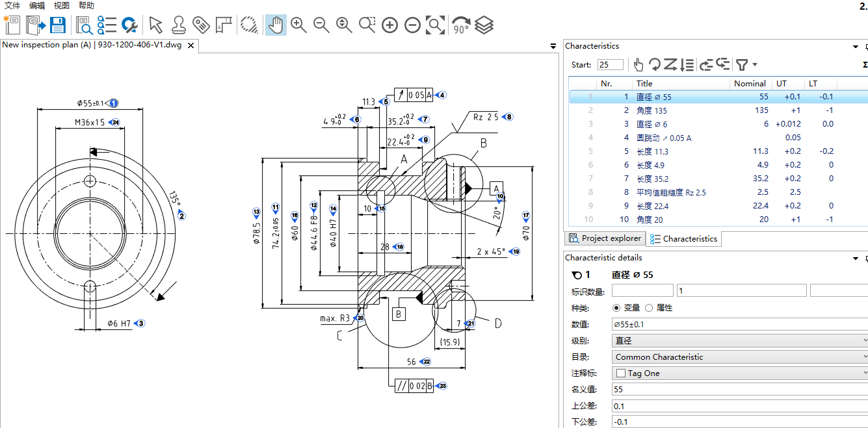Select the stamp tool in toolbar

pos(179,25)
